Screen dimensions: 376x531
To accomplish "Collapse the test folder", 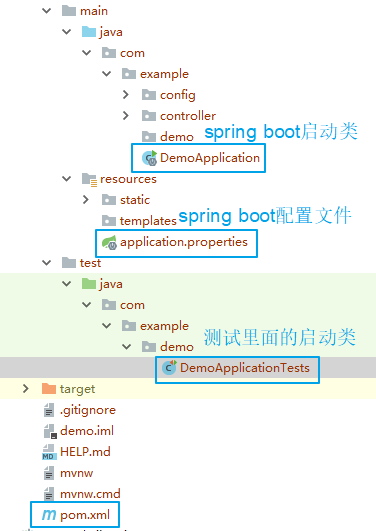I will [x=46, y=262].
